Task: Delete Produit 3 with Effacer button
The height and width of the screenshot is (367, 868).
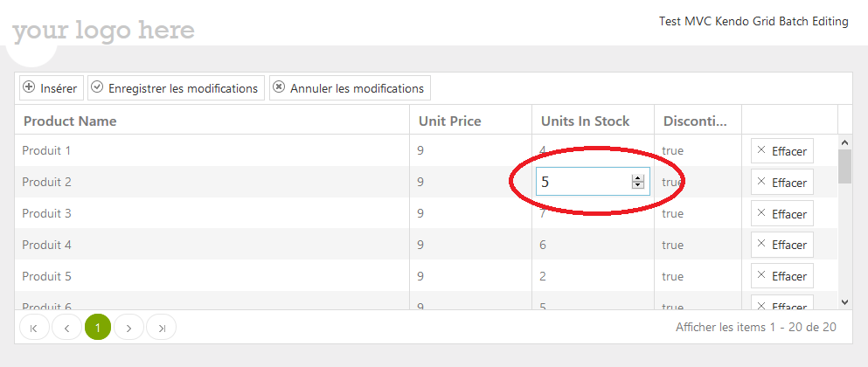Action: click(781, 213)
